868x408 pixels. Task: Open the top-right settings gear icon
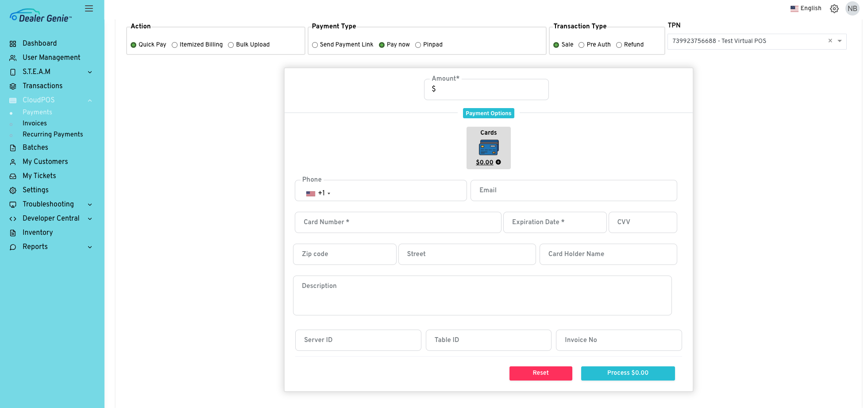(834, 9)
